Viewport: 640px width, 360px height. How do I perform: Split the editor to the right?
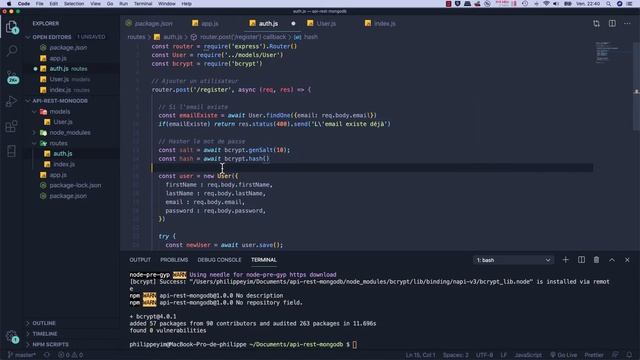(x=612, y=24)
